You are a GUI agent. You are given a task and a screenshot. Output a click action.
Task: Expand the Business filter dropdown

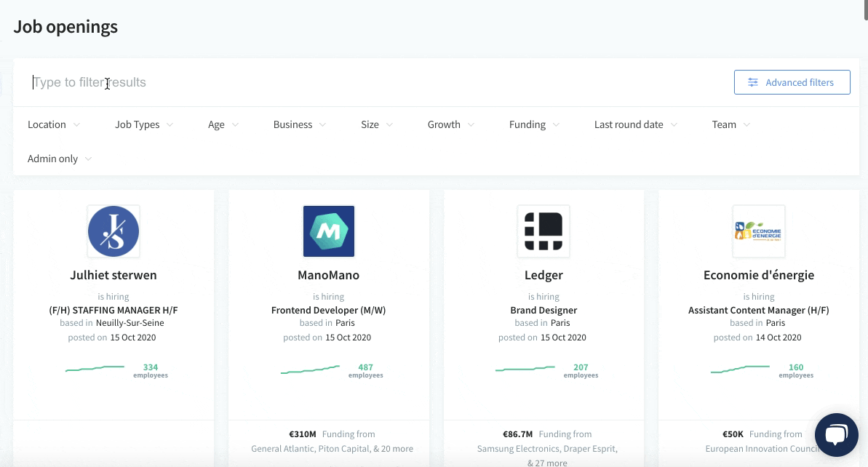[x=300, y=124]
